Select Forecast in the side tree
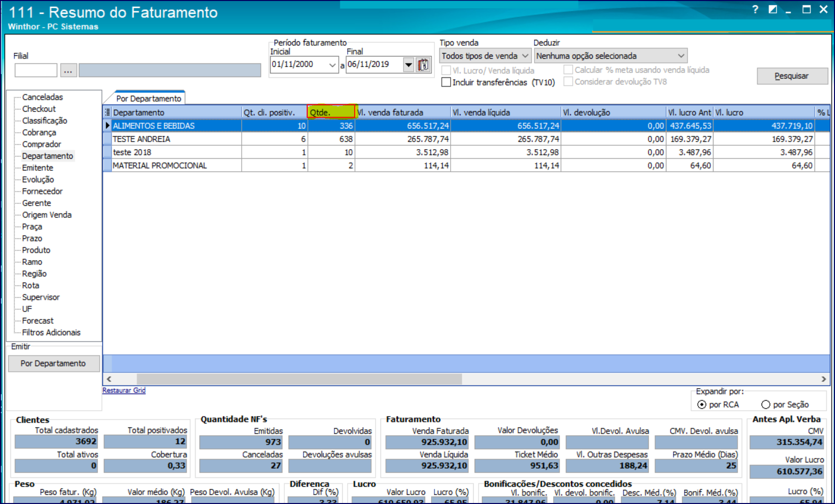Screen dimensions: 835x504 click(x=38, y=321)
